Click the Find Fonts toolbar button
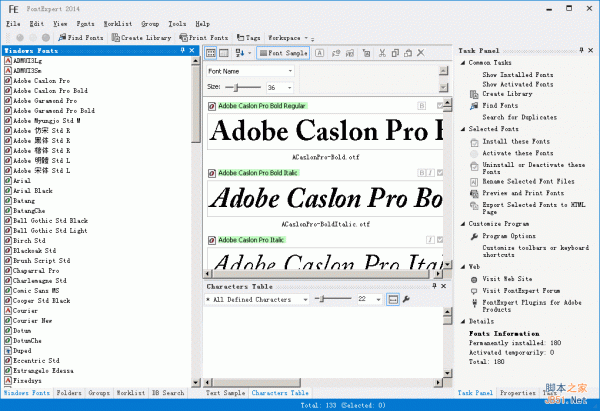 click(x=81, y=38)
